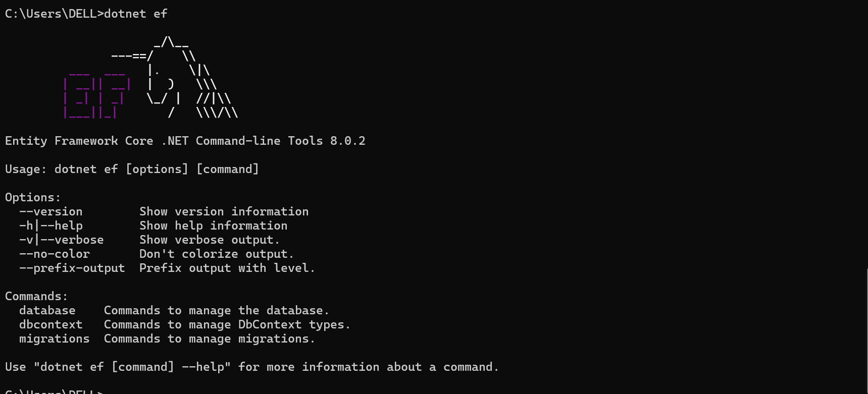
Task: Click the -h|--help option text
Action: point(50,226)
